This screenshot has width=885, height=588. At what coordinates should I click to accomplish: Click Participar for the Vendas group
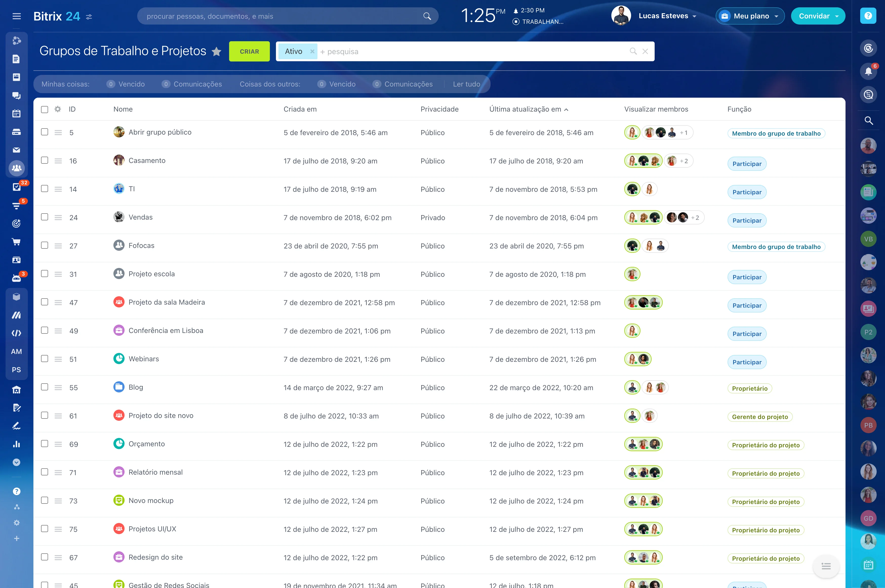coord(747,221)
